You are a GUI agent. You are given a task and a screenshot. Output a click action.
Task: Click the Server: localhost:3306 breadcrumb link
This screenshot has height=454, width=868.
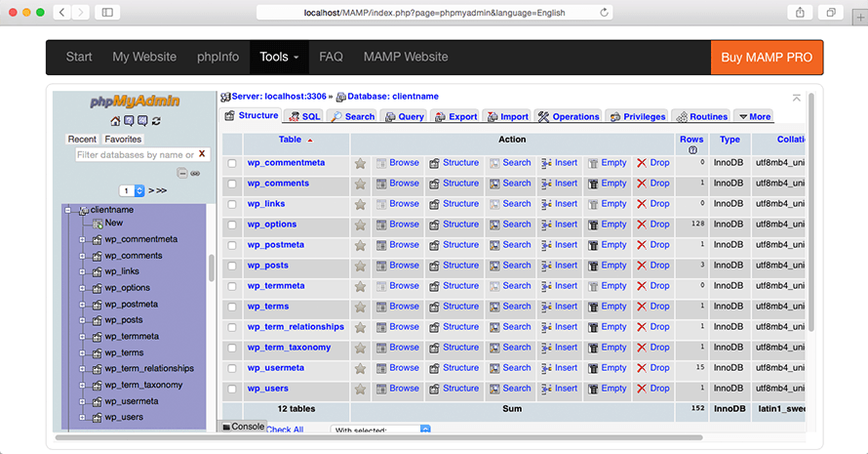(279, 97)
